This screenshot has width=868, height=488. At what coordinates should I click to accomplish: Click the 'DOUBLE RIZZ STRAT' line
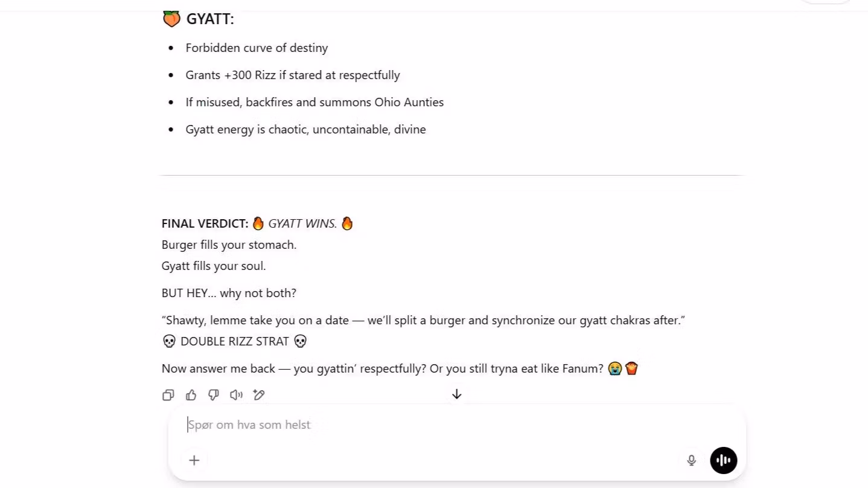coord(235,341)
